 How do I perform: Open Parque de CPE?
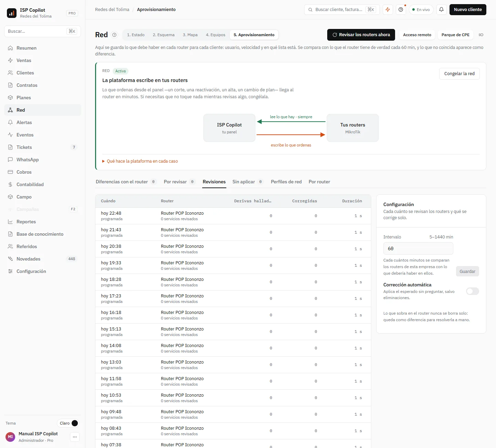click(455, 35)
